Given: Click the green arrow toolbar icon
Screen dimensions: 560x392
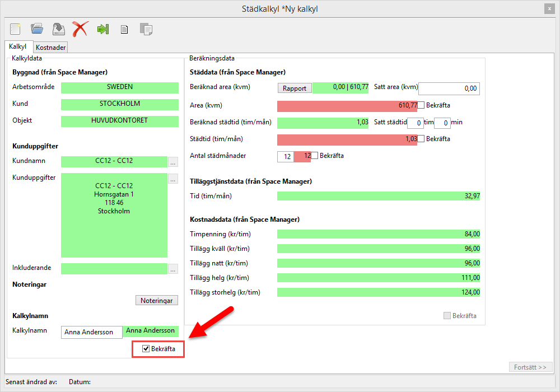Looking at the screenshot, I should [x=102, y=29].
